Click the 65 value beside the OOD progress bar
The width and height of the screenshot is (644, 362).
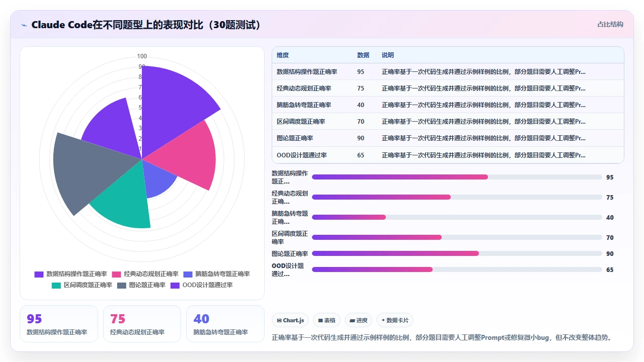[x=610, y=270]
